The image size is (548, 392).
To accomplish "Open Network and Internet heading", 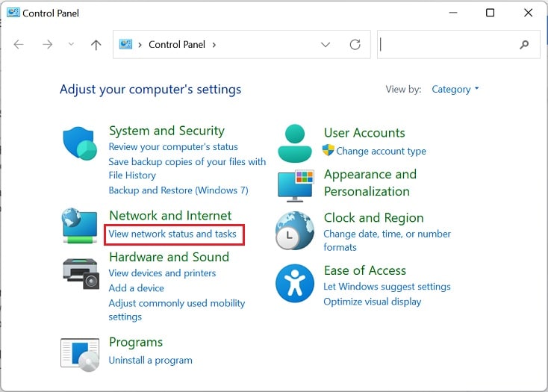I will 170,216.
